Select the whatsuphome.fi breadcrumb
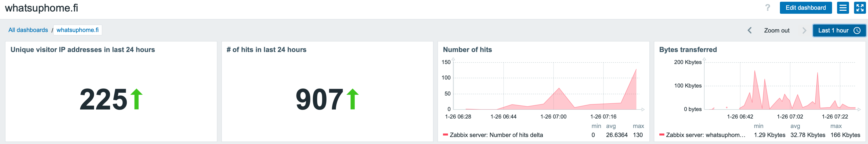 78,30
